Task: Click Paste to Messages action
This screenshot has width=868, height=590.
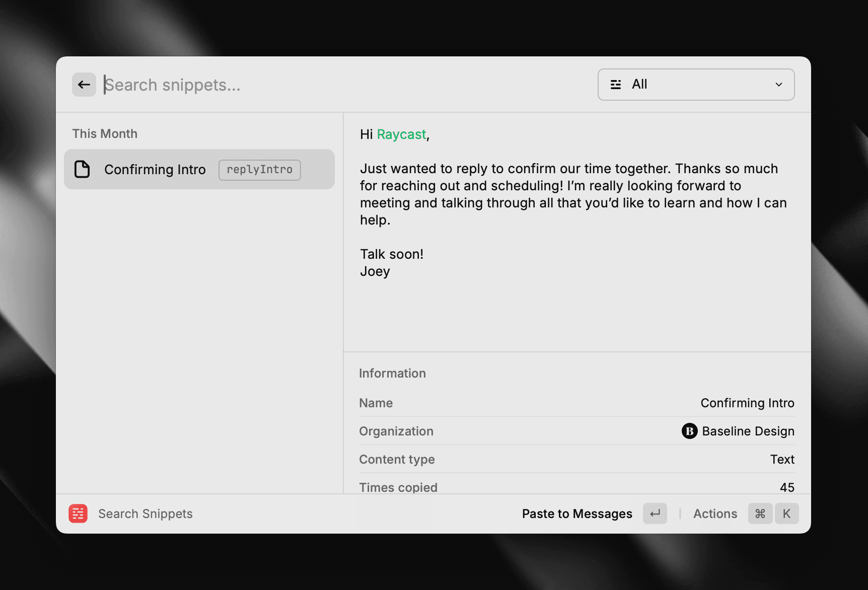Action: click(577, 513)
